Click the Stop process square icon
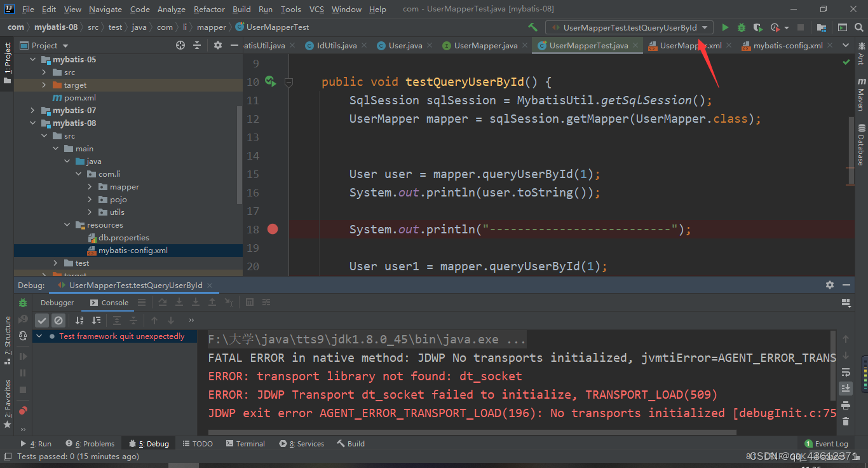 802,29
